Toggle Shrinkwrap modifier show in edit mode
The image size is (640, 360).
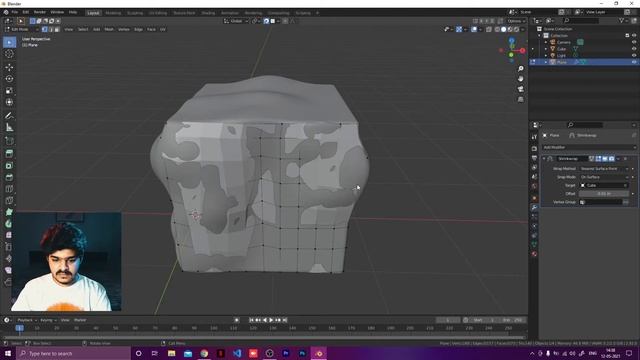click(x=598, y=158)
